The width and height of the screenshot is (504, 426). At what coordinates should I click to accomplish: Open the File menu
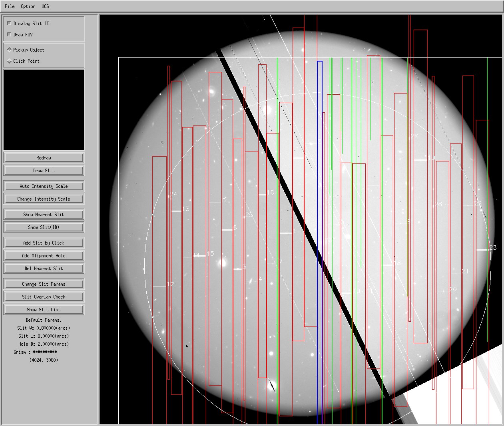coord(10,6)
